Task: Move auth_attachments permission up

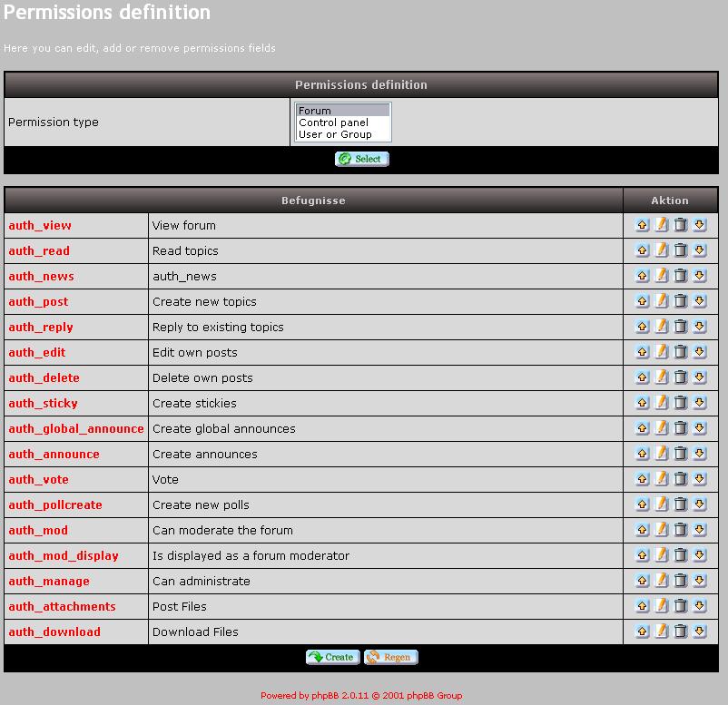Action: coord(643,606)
